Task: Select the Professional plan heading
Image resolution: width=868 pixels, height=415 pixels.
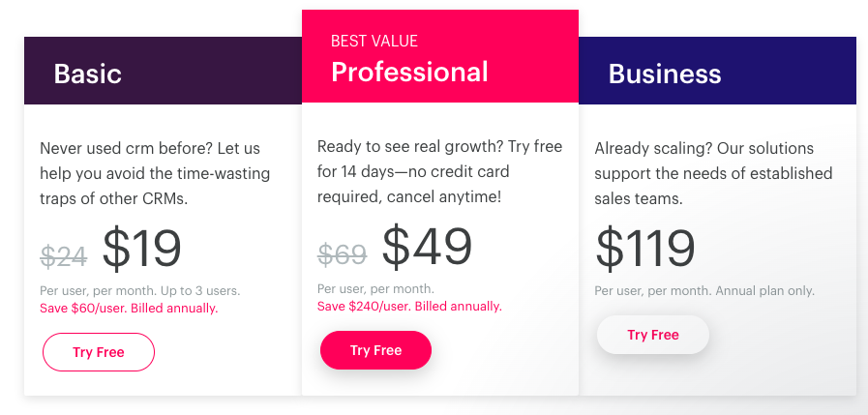Action: [x=409, y=72]
